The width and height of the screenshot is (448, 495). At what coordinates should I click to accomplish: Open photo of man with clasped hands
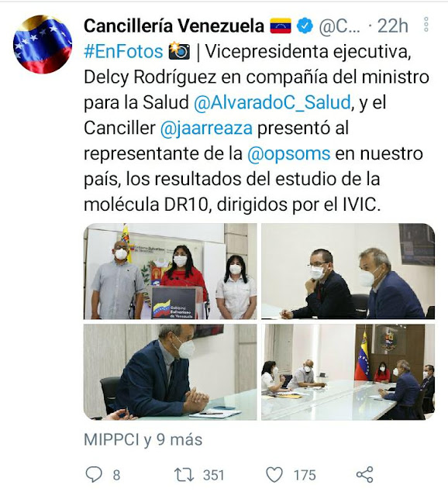click(x=171, y=372)
